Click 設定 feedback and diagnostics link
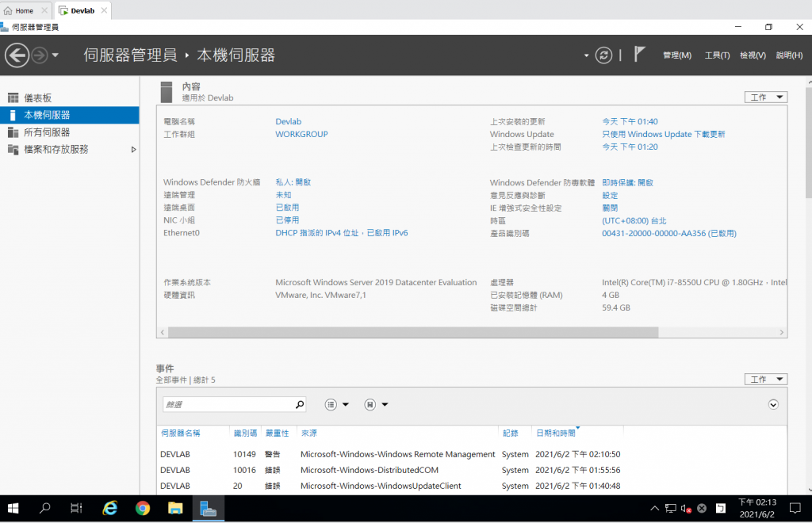This screenshot has height=523, width=812. pyautogui.click(x=610, y=195)
